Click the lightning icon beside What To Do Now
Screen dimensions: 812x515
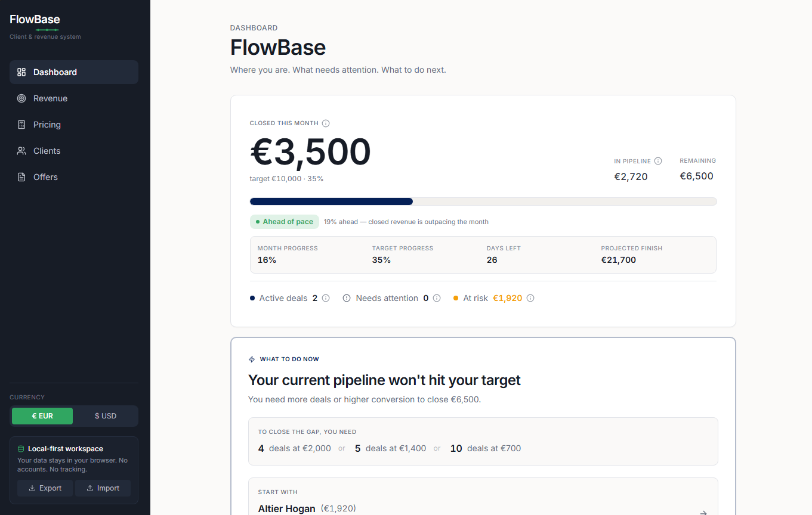click(x=252, y=359)
